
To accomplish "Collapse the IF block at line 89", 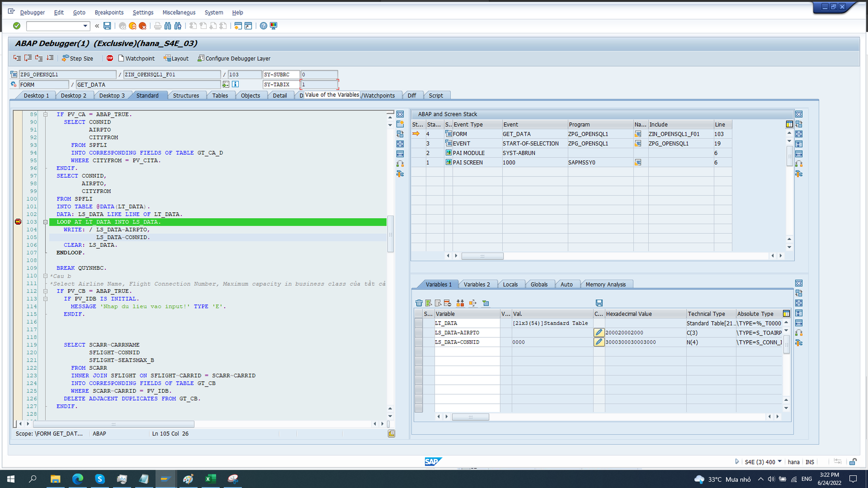I will point(45,114).
